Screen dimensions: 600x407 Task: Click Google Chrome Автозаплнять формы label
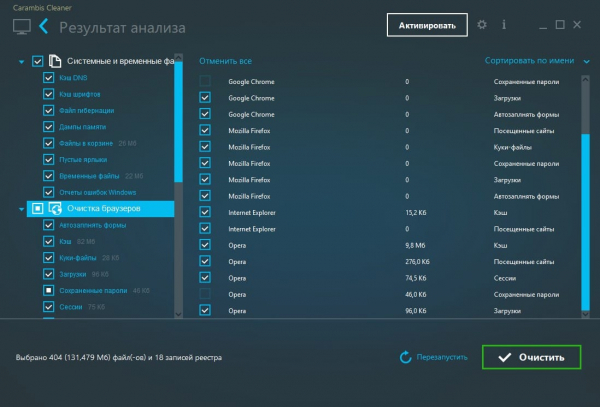click(x=526, y=114)
